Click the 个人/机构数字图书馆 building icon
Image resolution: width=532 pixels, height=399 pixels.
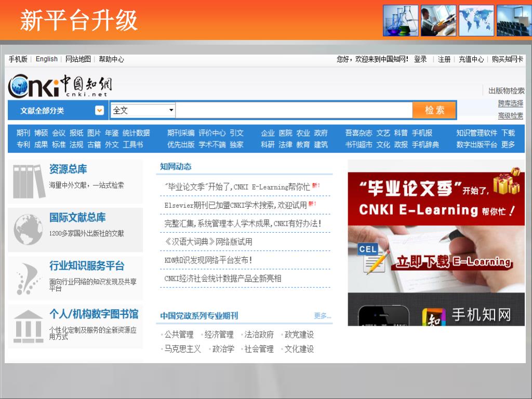point(29,327)
